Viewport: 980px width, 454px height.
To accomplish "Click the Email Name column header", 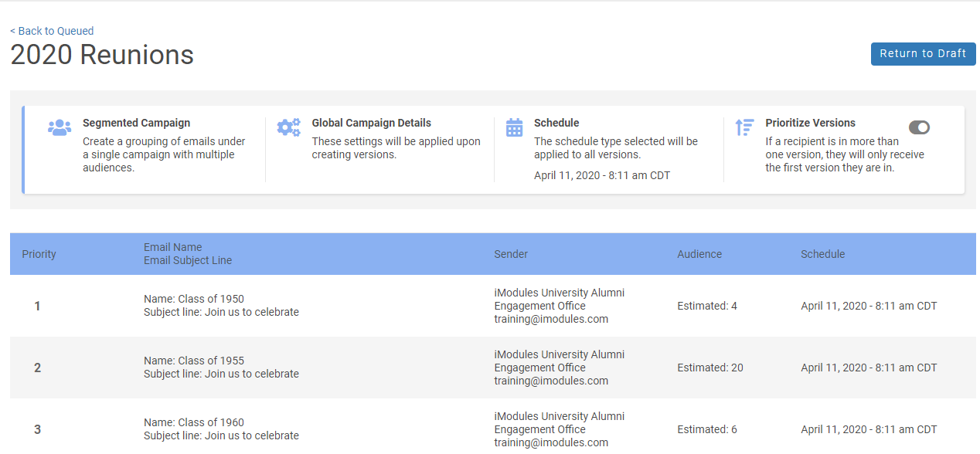I will [x=172, y=247].
